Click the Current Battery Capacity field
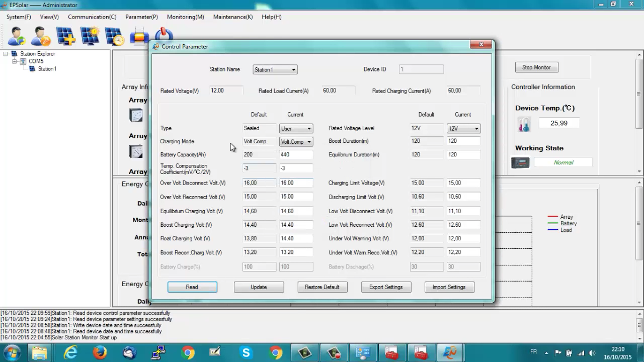Image resolution: width=644 pixels, height=362 pixels. [x=296, y=155]
